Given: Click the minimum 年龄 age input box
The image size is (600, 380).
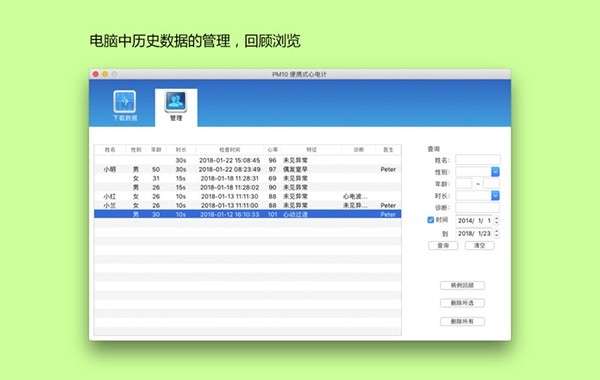Looking at the screenshot, I should click(464, 184).
